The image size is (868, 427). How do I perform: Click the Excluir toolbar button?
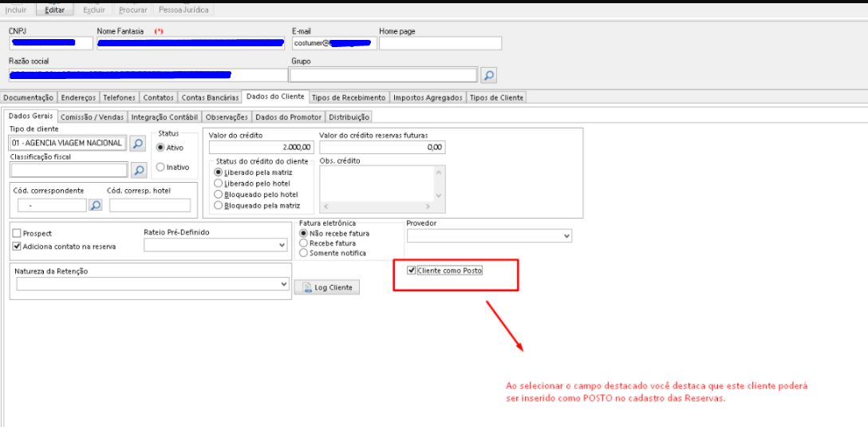pos(94,10)
